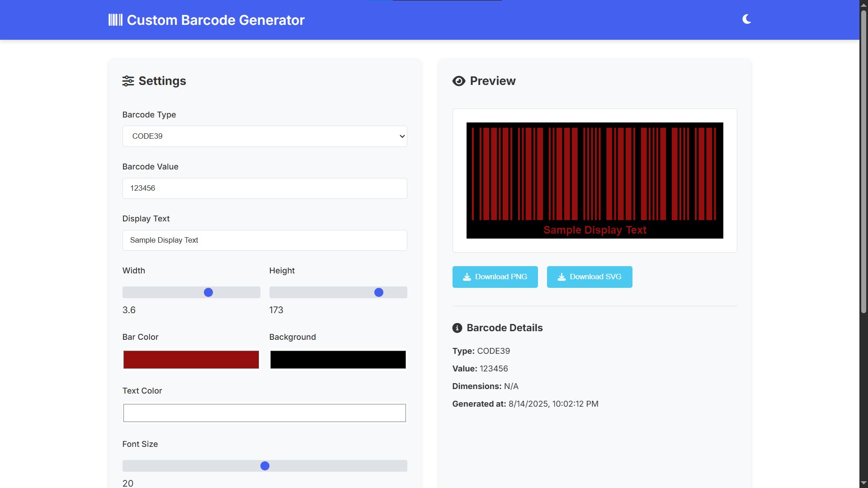Click the 'Background' label
Screen dimensions: 868x488
click(292, 337)
